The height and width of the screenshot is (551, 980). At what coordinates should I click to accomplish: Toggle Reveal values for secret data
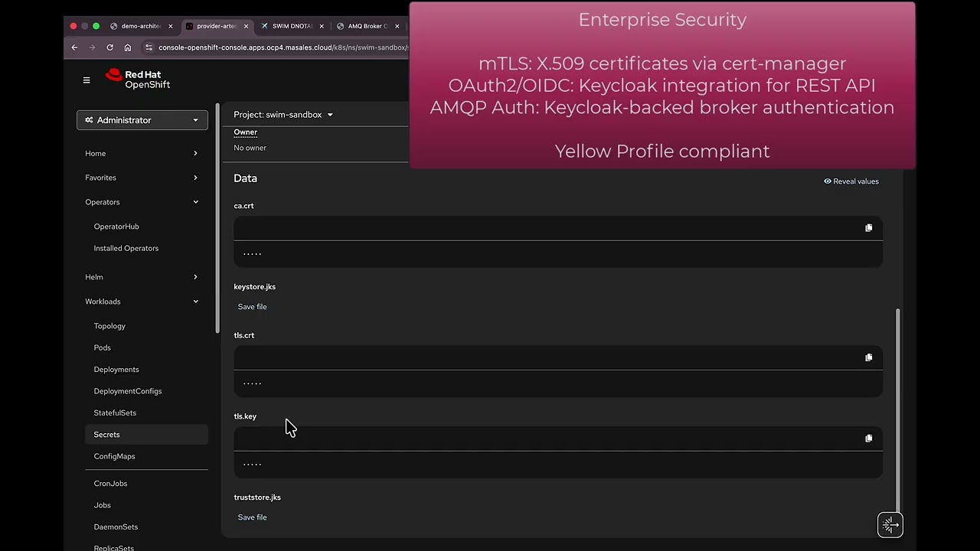[851, 181]
